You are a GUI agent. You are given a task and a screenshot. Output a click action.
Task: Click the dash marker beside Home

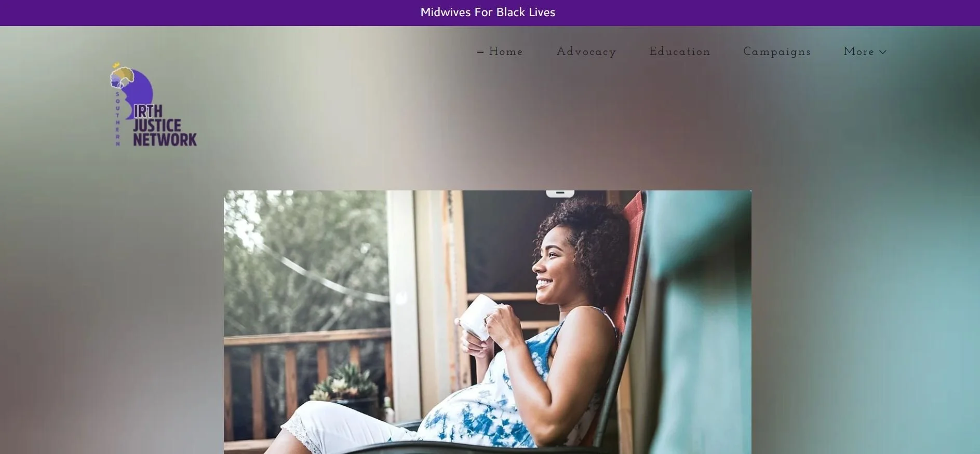pos(480,52)
